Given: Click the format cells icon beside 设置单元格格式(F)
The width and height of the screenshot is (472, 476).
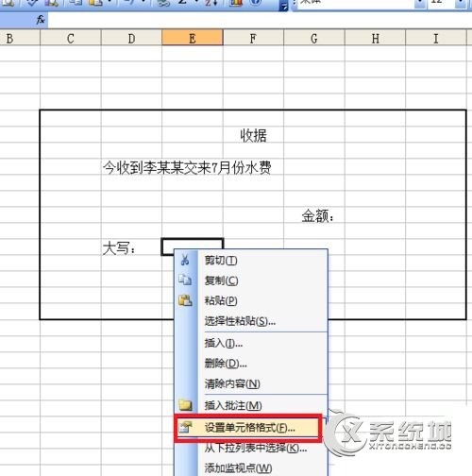Looking at the screenshot, I should [x=185, y=427].
